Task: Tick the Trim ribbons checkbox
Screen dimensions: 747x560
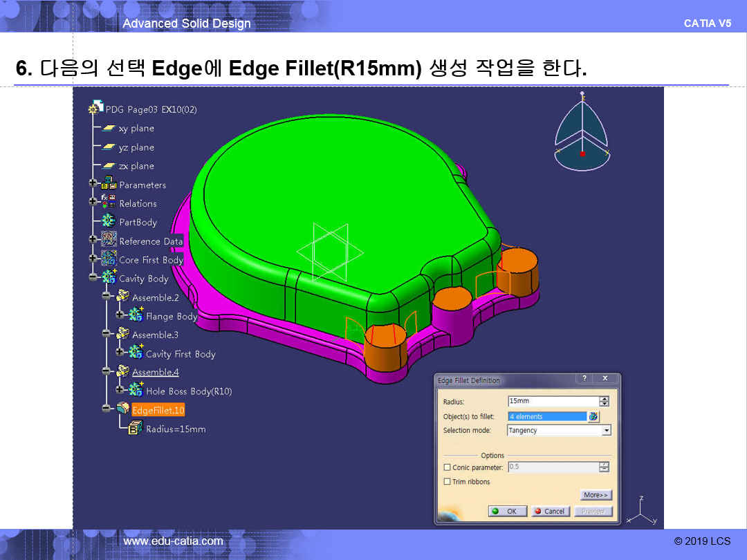Action: coord(447,482)
